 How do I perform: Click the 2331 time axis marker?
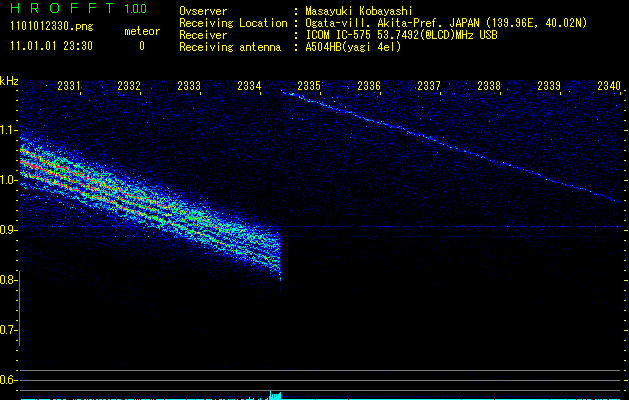[x=69, y=86]
